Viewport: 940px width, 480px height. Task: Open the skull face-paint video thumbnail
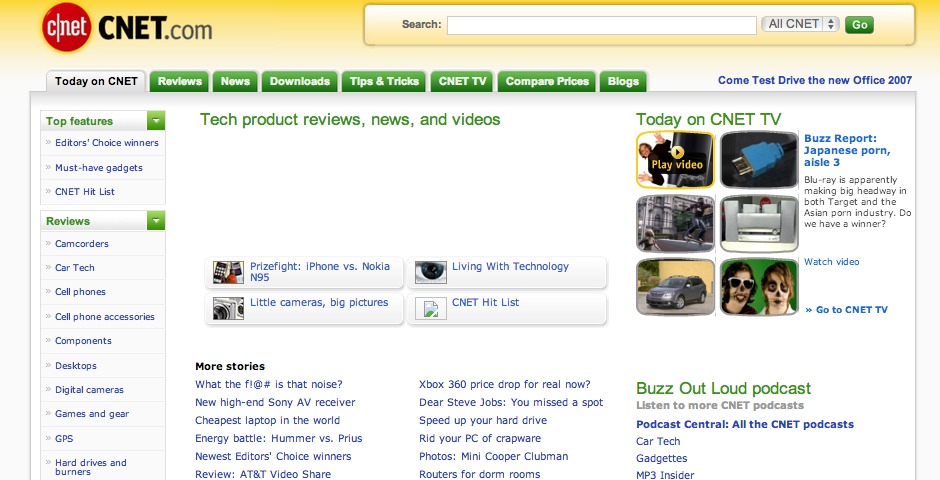tap(759, 287)
